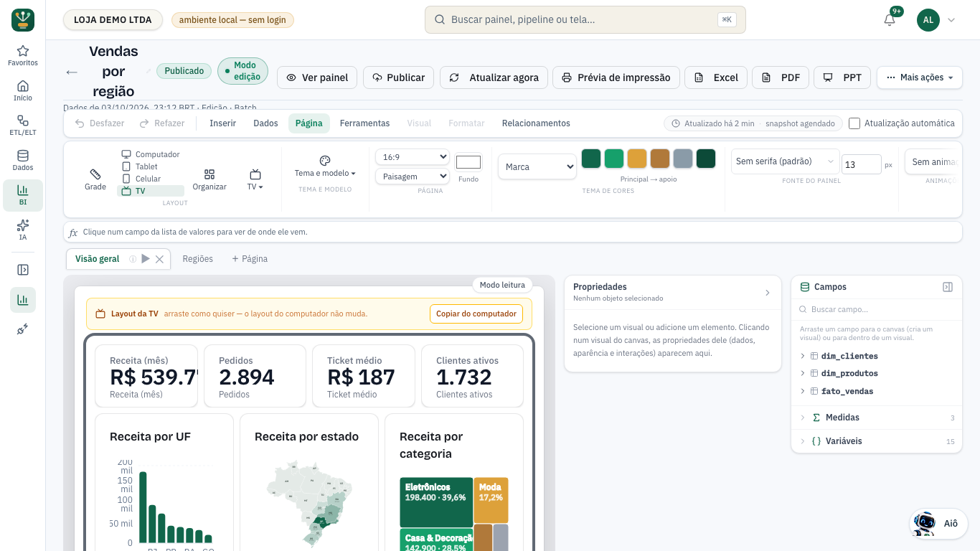Select the TV layout option in list
The image size is (980, 551).
point(151,191)
